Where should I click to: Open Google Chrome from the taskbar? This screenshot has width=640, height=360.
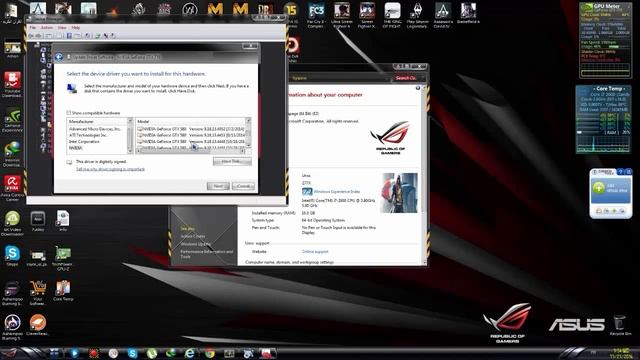click(209, 353)
